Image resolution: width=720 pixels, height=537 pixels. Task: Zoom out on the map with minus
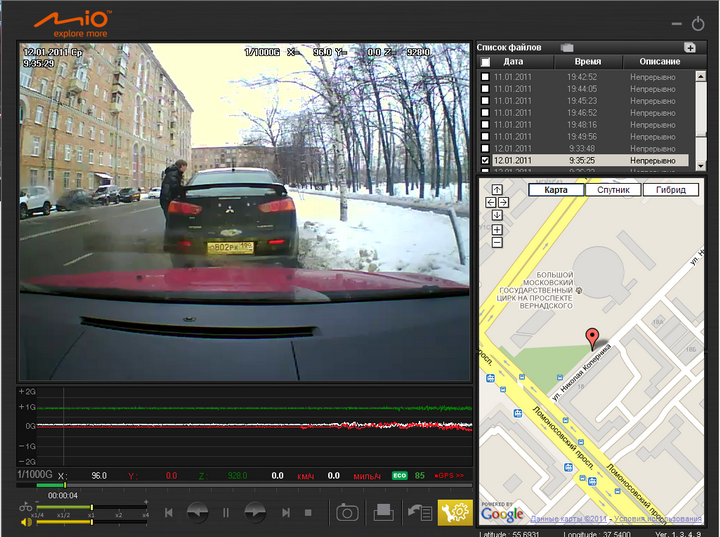click(497, 242)
